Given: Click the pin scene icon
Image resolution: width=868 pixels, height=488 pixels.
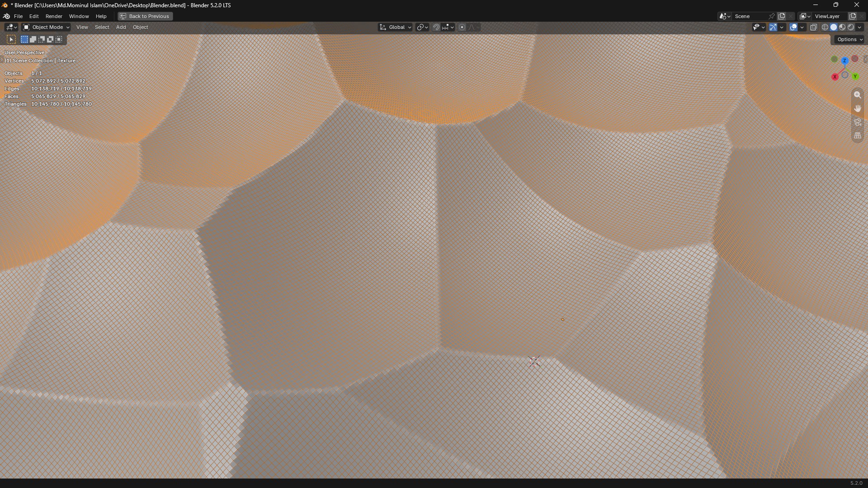Looking at the screenshot, I should click(771, 16).
